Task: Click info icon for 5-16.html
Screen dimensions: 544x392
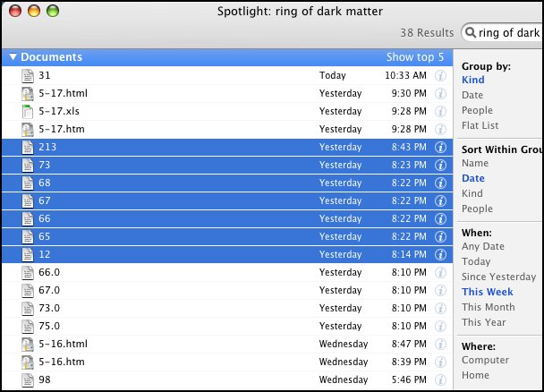Action: [440, 344]
